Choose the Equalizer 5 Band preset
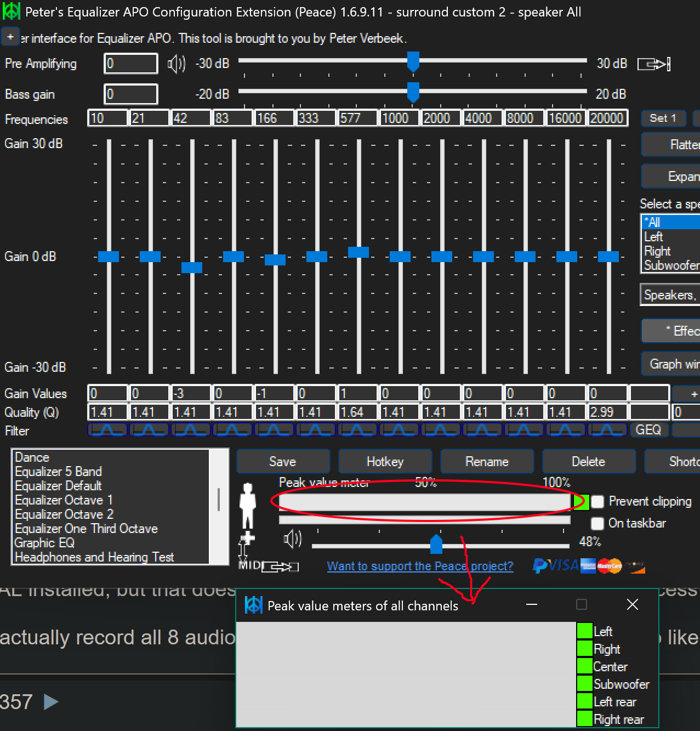This screenshot has width=700, height=731. click(x=111, y=472)
